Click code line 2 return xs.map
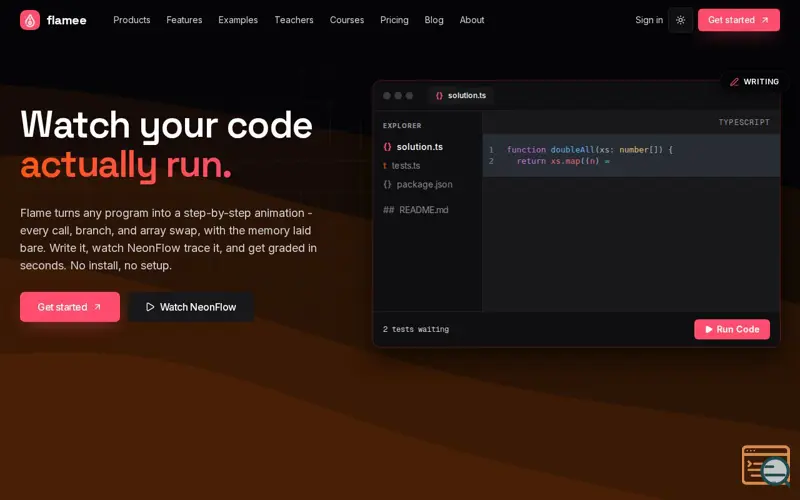 pyautogui.click(x=563, y=161)
